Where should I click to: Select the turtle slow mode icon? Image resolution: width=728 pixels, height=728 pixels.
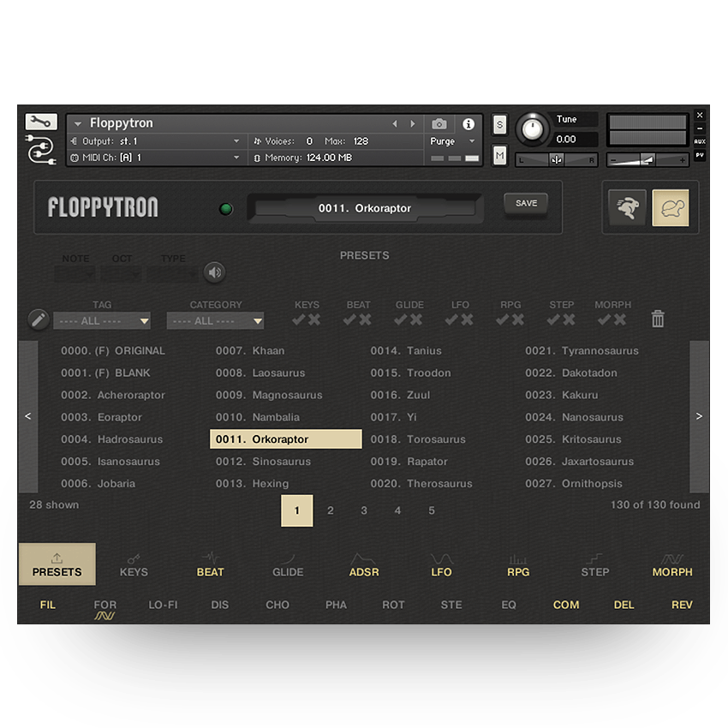click(671, 207)
